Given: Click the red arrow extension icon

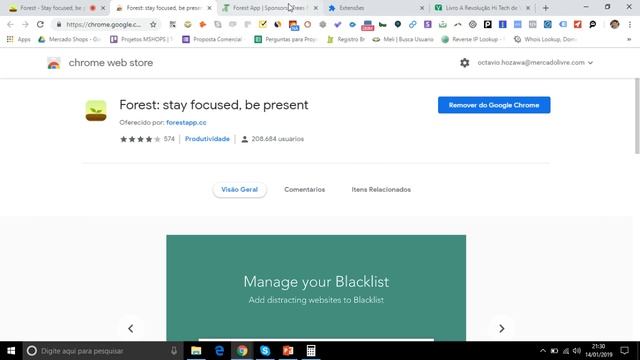Looking at the screenshot, I should tap(578, 24).
